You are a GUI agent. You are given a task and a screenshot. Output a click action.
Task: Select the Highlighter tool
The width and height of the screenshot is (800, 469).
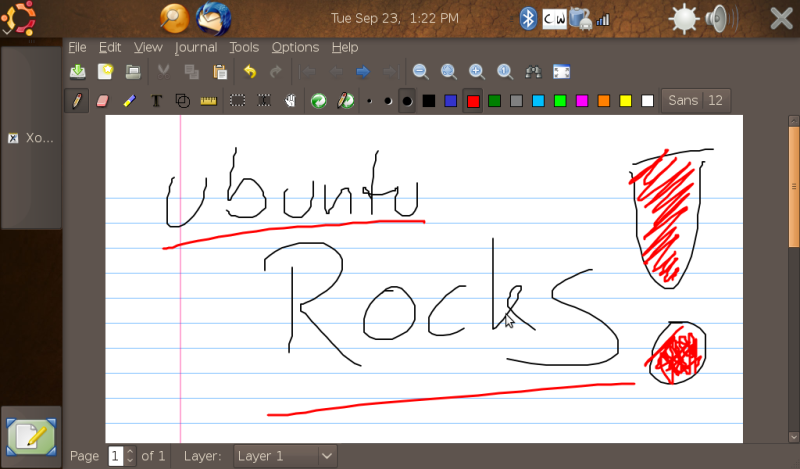(130, 101)
